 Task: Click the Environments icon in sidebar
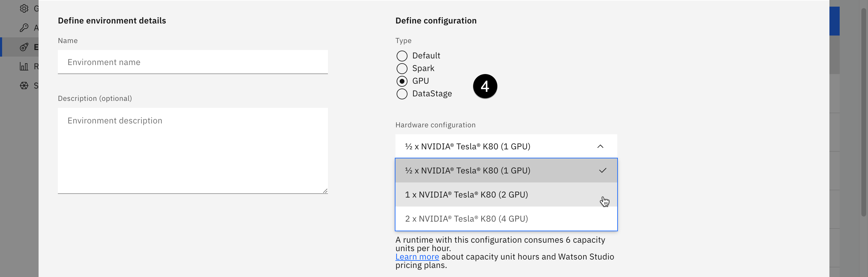coord(24,47)
